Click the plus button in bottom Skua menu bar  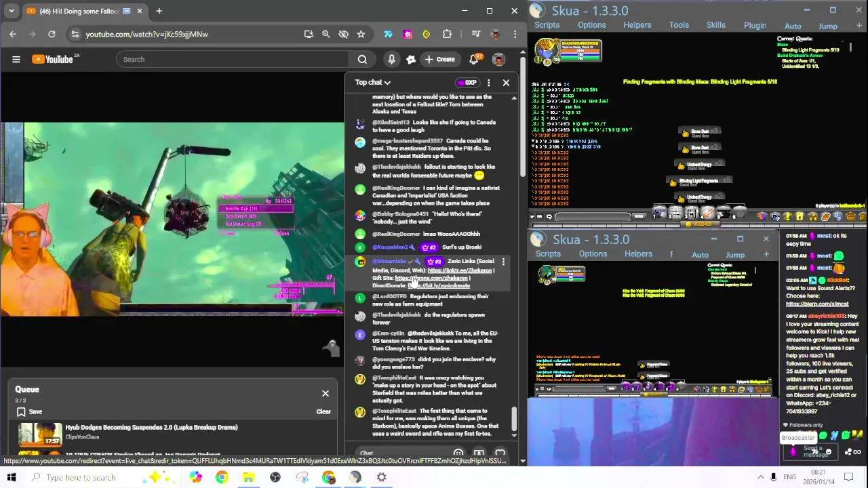coord(766,255)
